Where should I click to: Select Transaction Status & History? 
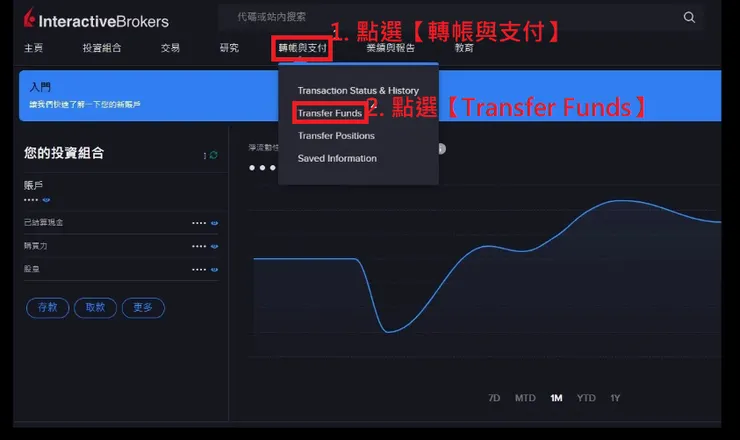pos(358,90)
